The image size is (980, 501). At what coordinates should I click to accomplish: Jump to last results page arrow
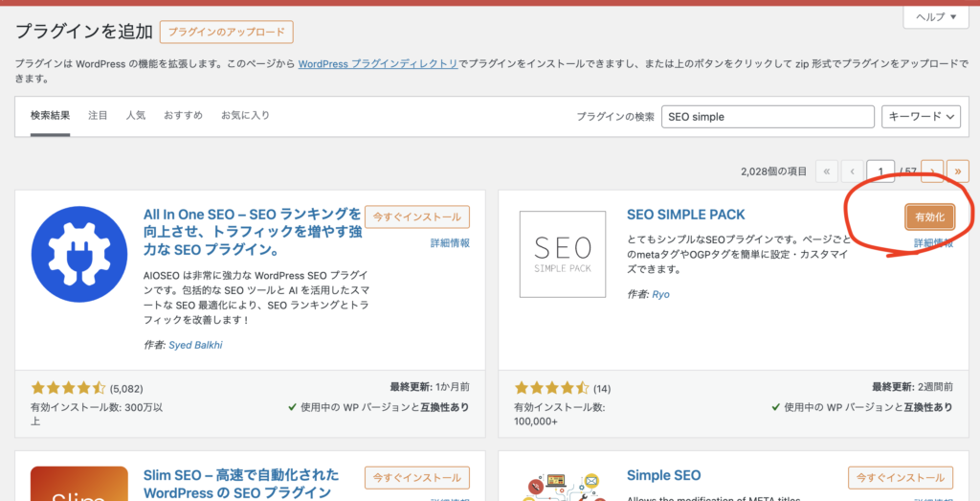[957, 172]
